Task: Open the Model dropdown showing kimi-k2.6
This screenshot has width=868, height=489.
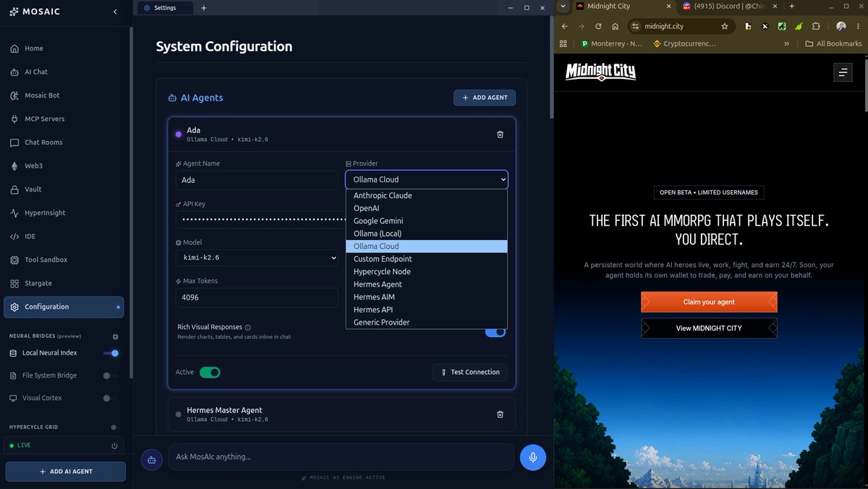Action: [x=257, y=258]
